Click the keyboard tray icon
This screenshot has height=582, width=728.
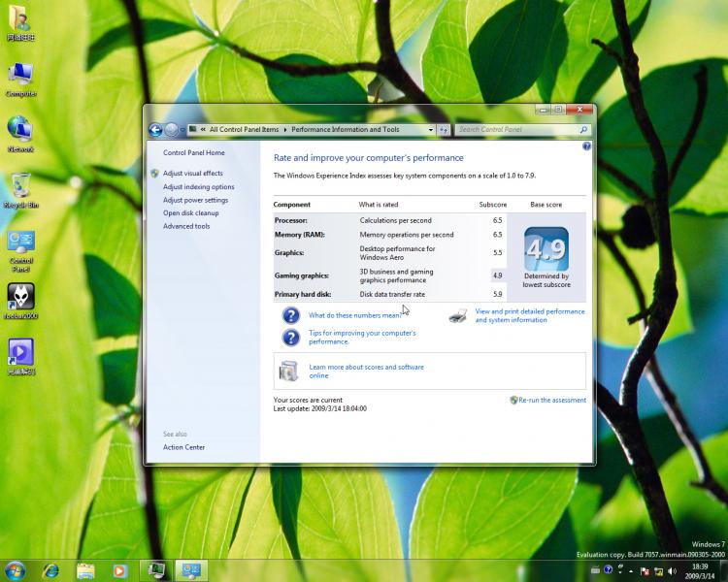tap(595, 570)
